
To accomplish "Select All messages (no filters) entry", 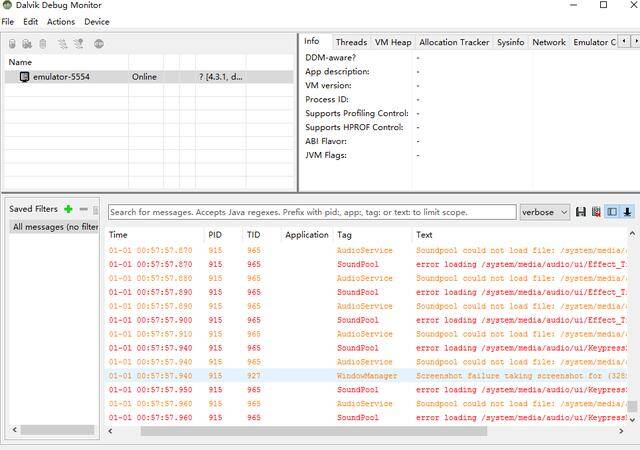I will (x=54, y=227).
